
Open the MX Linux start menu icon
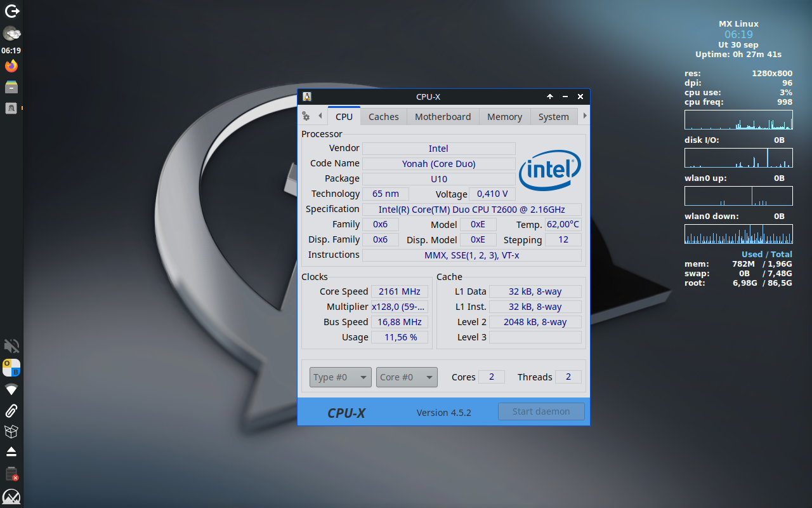(x=11, y=497)
